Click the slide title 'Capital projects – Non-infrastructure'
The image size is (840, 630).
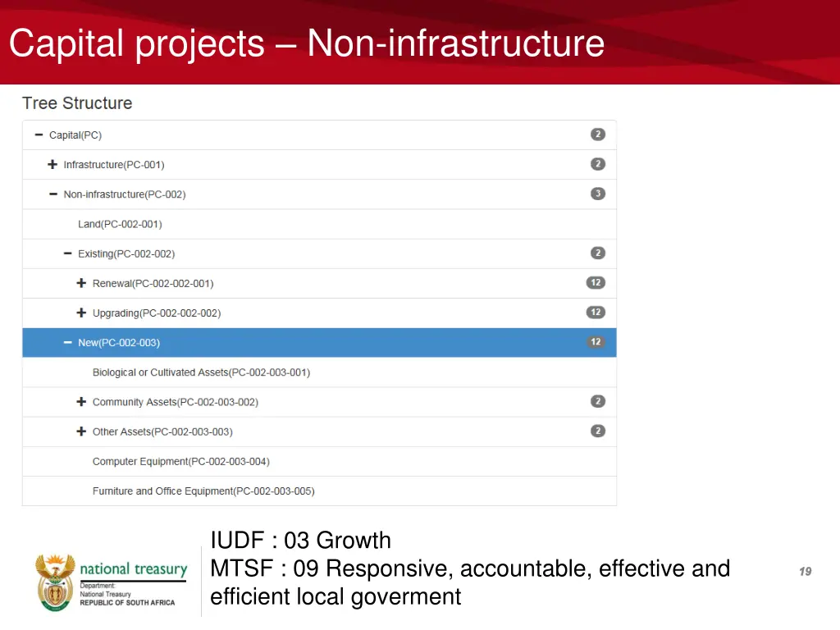point(307,43)
